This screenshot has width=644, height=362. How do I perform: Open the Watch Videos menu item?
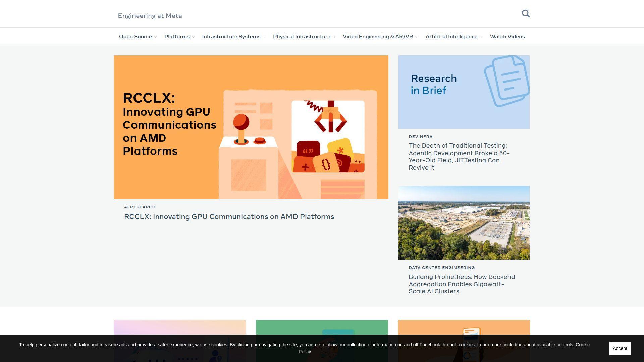[507, 37]
